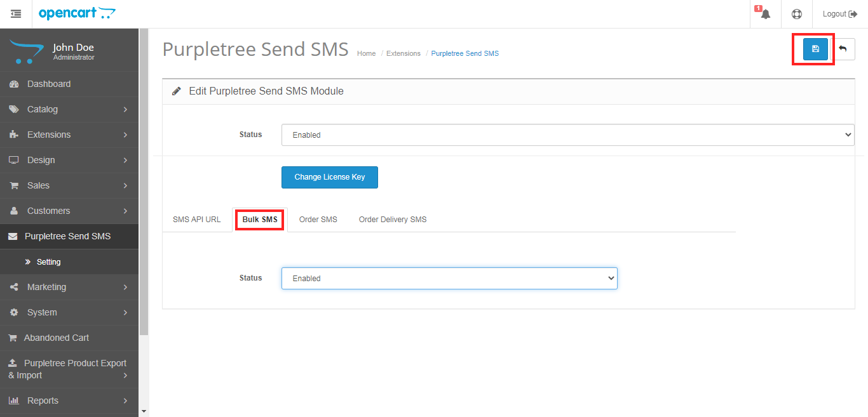This screenshot has height=417, width=868.
Task: Click the OpenCart logo
Action: 78,13
